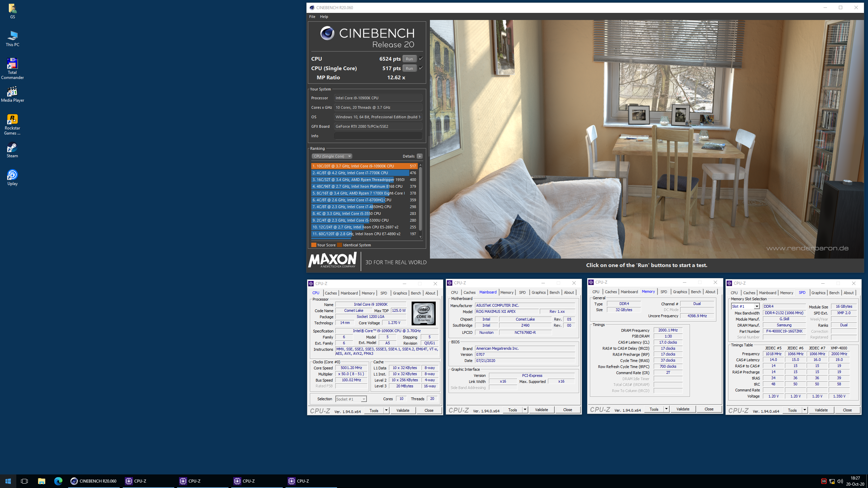
Task: Click the rendered room preview image
Action: tap(647, 139)
